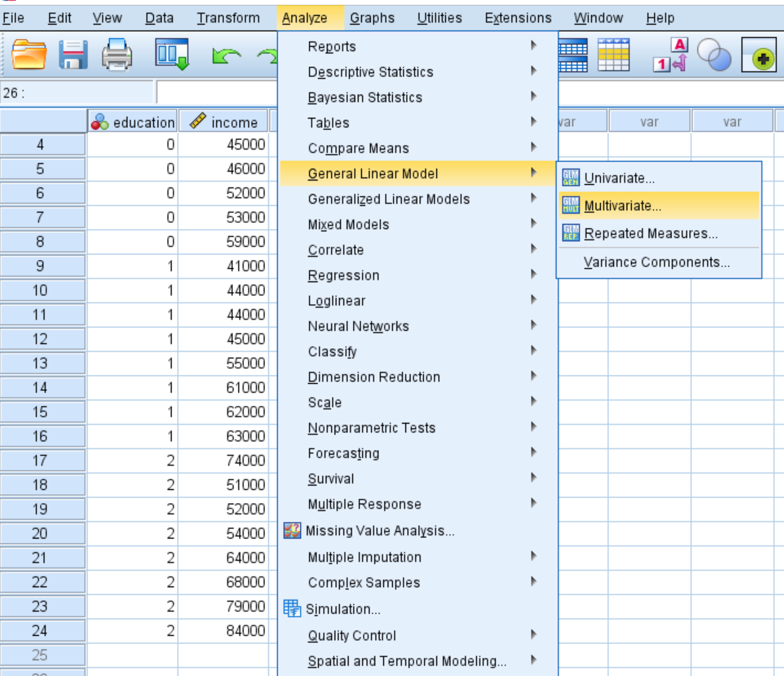784x676 pixels.
Task: Open the Graphs menu
Action: point(372,18)
